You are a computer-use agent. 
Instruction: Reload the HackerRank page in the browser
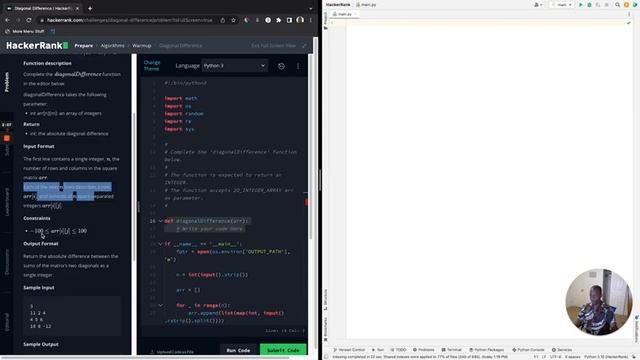(x=29, y=20)
